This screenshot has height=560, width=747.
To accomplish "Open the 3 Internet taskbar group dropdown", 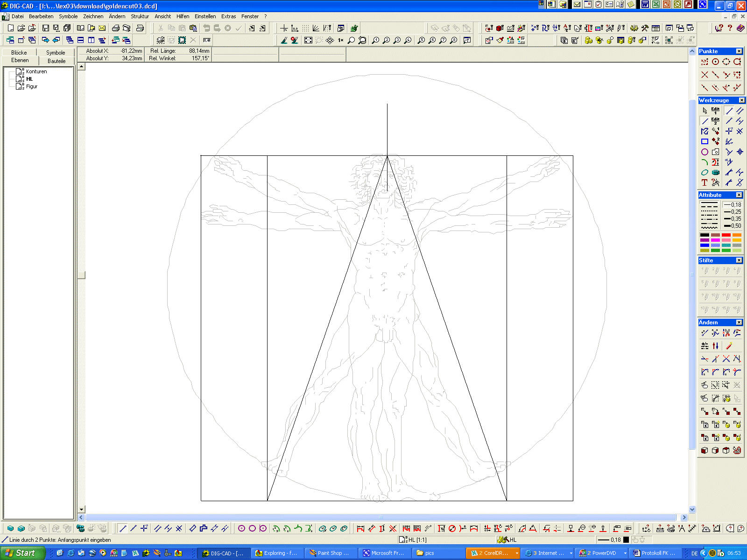I will [x=571, y=553].
